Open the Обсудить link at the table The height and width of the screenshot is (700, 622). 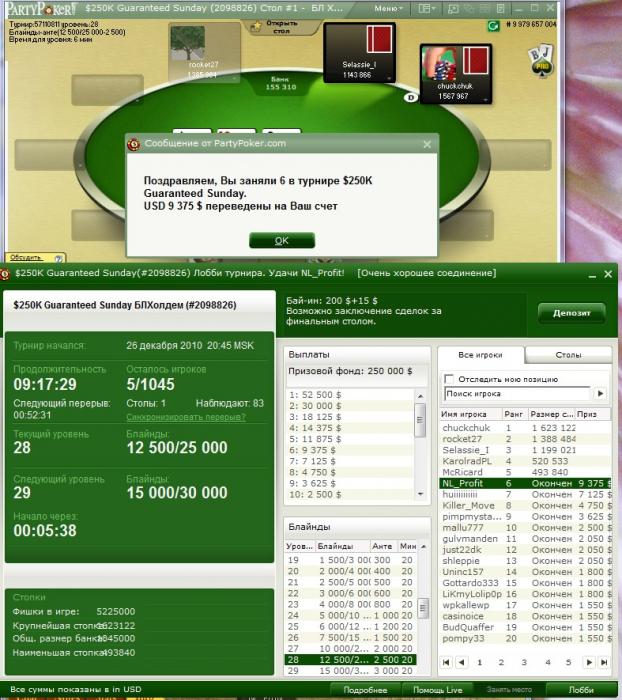coord(26,258)
